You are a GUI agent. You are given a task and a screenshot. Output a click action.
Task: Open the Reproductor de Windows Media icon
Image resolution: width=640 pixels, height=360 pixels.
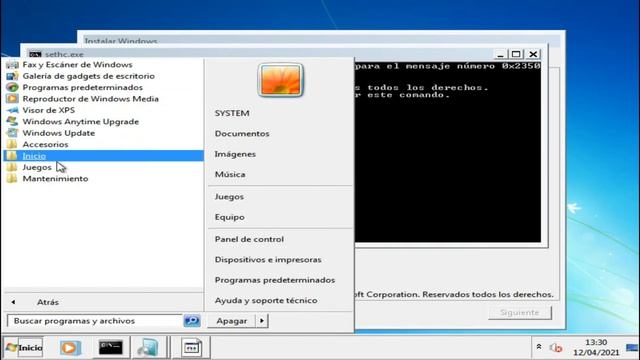[12, 99]
